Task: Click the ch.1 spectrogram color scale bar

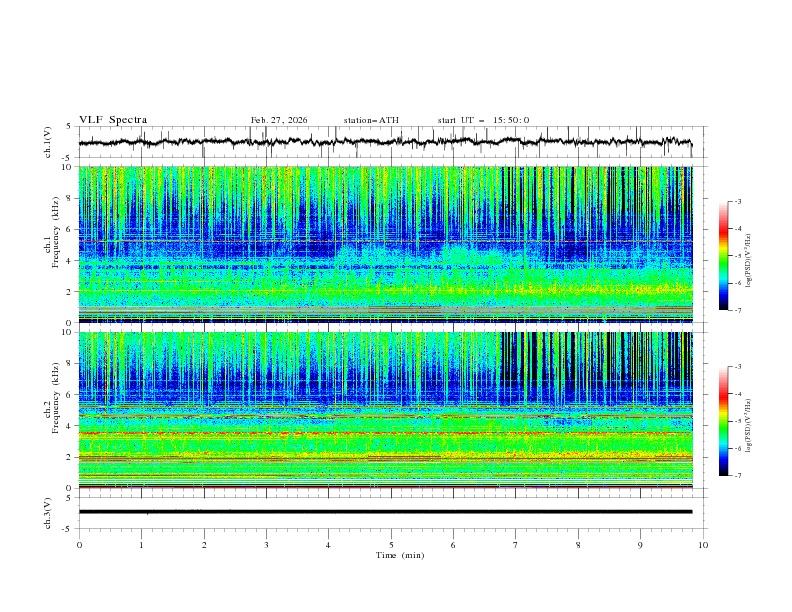Action: pyautogui.click(x=723, y=256)
